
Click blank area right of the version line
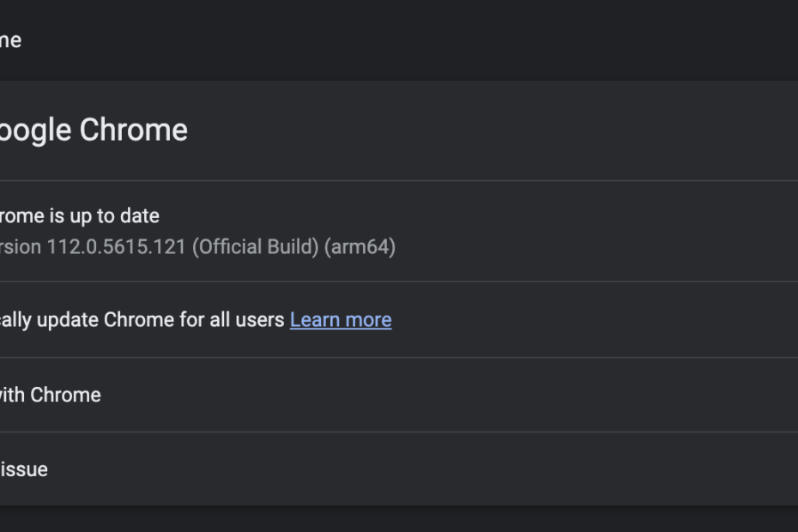coord(601,247)
